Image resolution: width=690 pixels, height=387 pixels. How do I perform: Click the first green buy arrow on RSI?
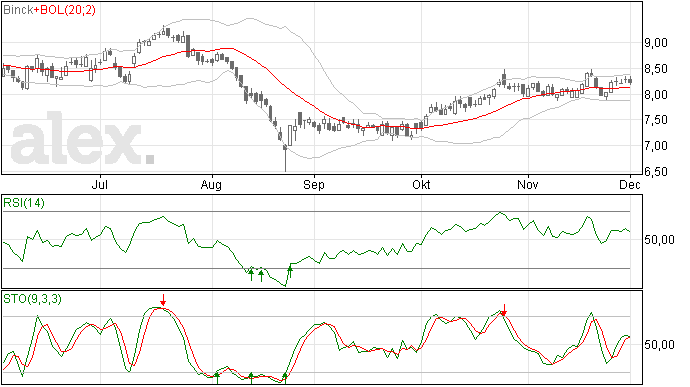[251, 275]
